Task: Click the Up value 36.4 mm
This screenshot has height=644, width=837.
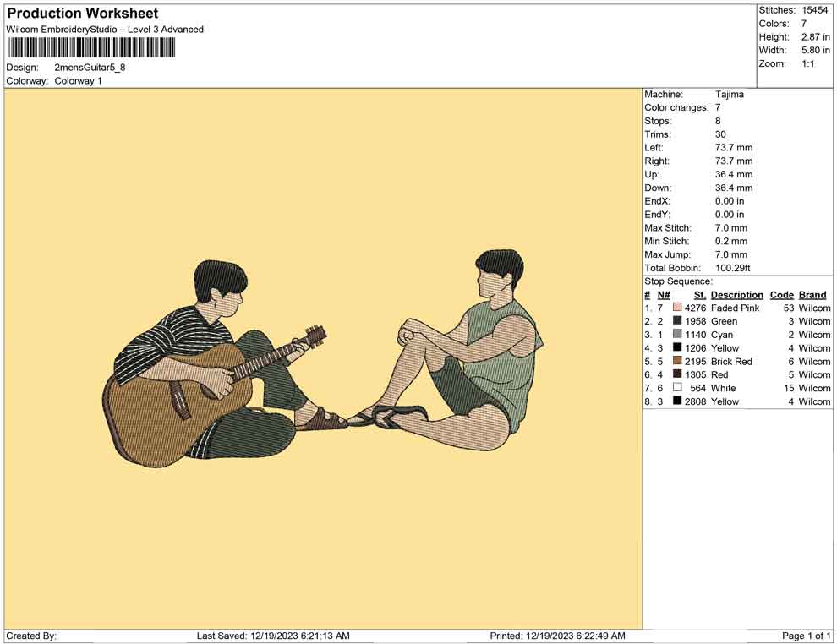Action: click(734, 174)
